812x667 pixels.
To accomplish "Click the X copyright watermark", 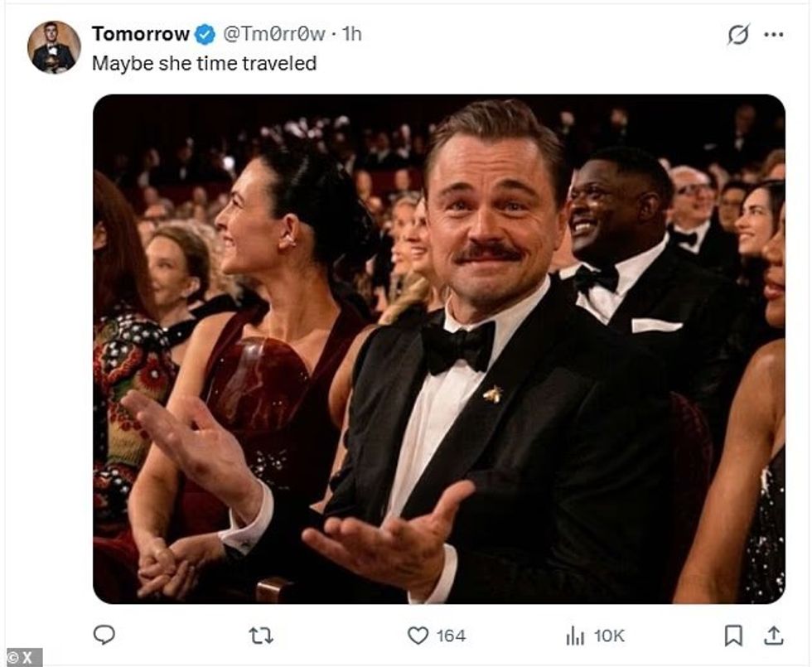I will click(x=20, y=658).
